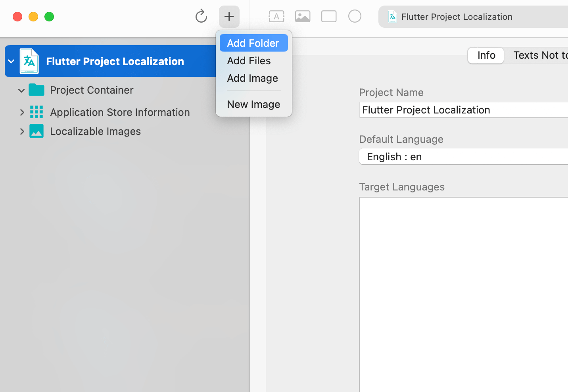Screen dimensions: 568x392
Task: Switch to the Texts Not to tab
Action: pos(540,55)
